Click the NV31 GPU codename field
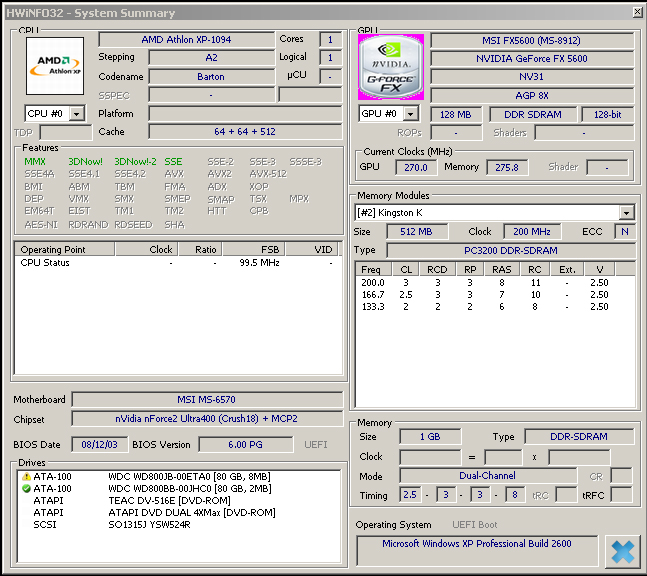The width and height of the screenshot is (647, 576). click(x=532, y=77)
